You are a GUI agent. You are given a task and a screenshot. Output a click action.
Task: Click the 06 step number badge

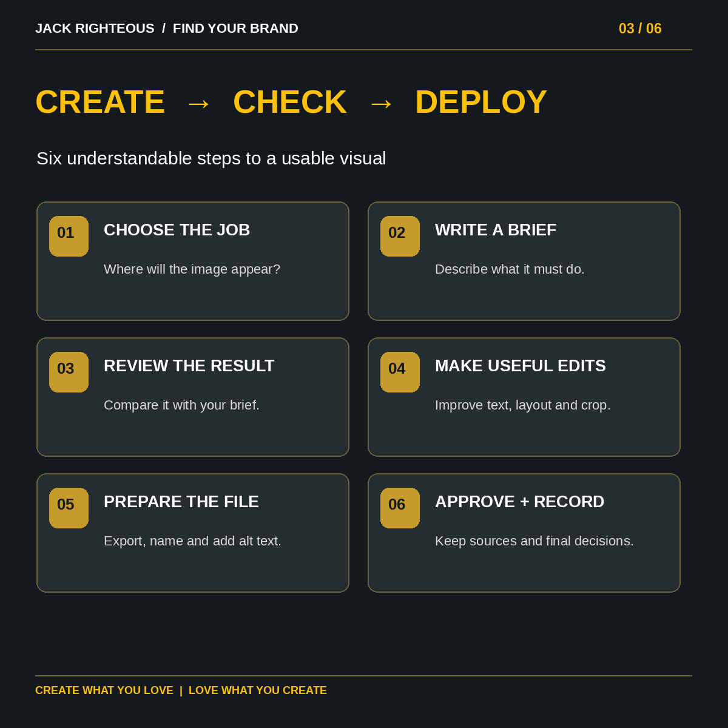[400, 508]
